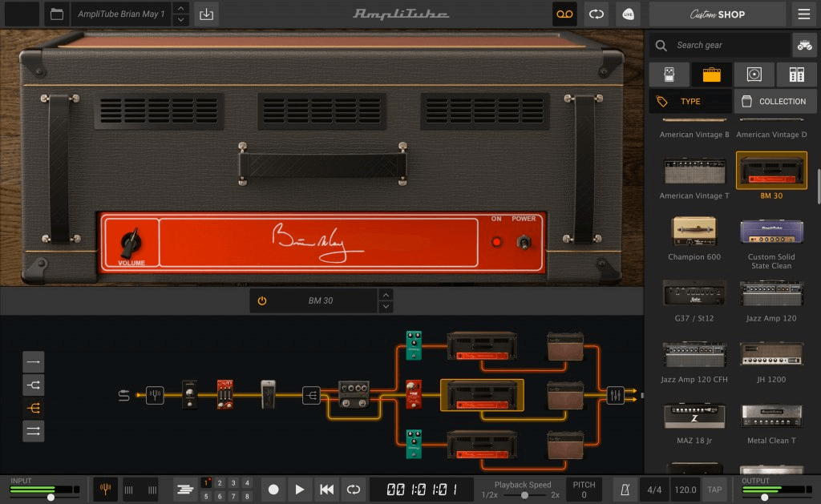Open the Custom SHOP
821x504 pixels.
click(x=716, y=14)
